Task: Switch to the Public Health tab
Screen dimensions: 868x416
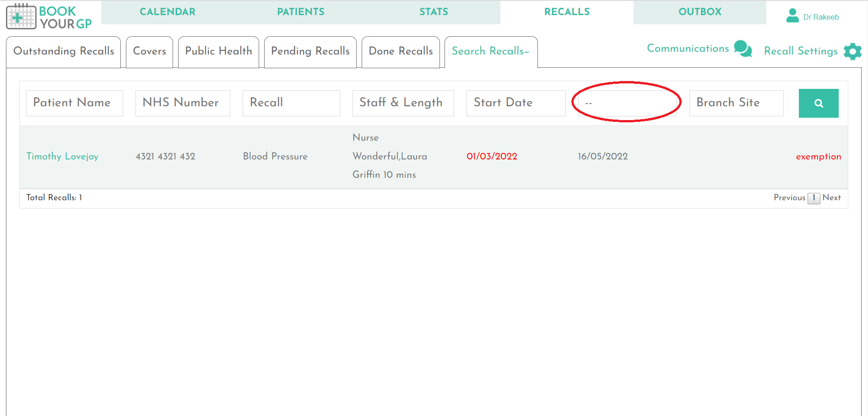Action: pos(218,51)
